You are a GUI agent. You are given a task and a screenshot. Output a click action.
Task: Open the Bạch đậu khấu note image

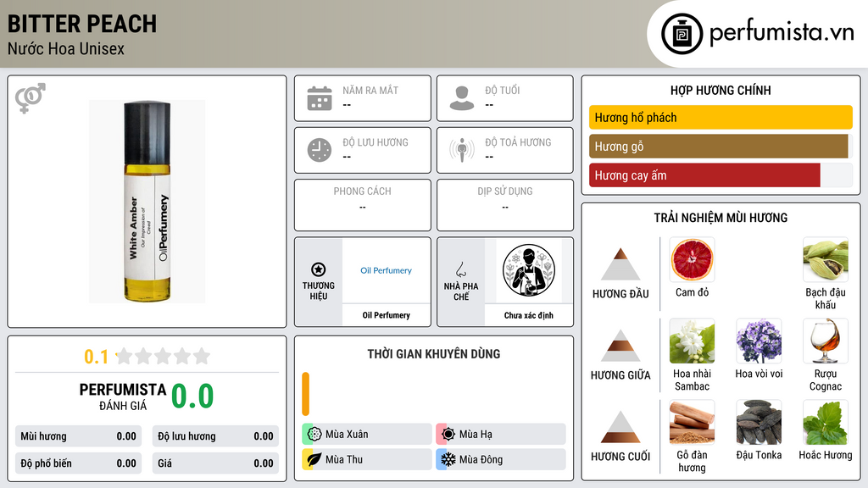tap(826, 259)
